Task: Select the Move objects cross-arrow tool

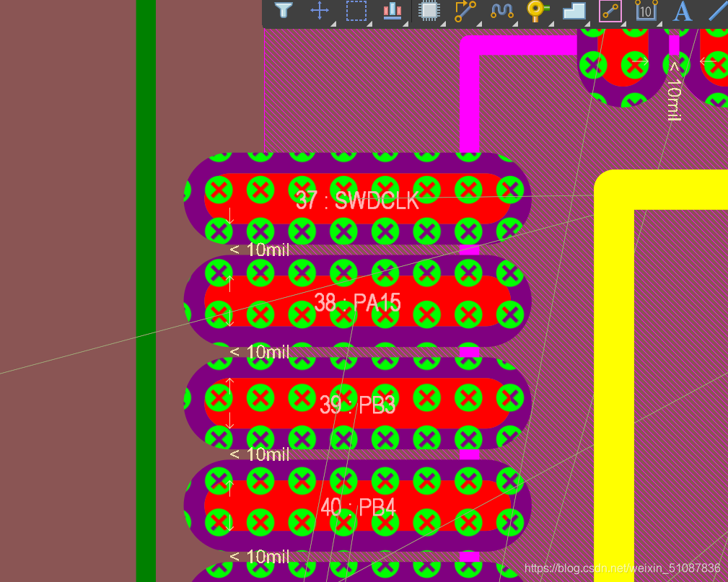Action: coord(320,10)
